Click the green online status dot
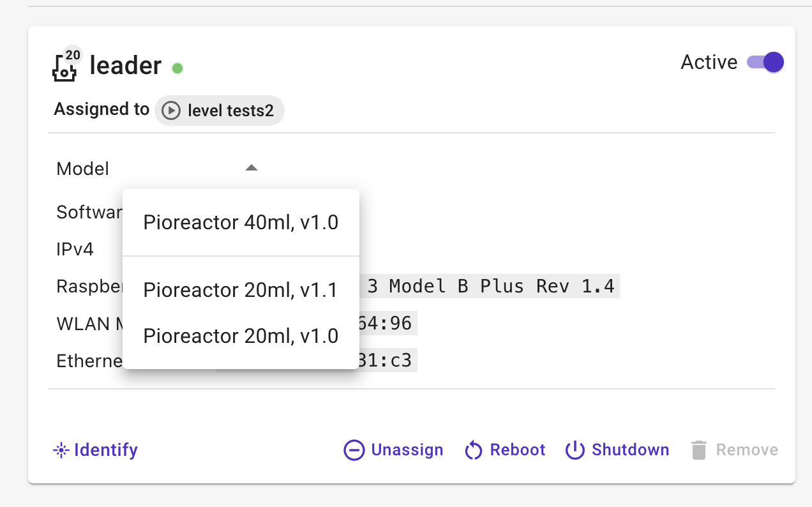 point(177,68)
